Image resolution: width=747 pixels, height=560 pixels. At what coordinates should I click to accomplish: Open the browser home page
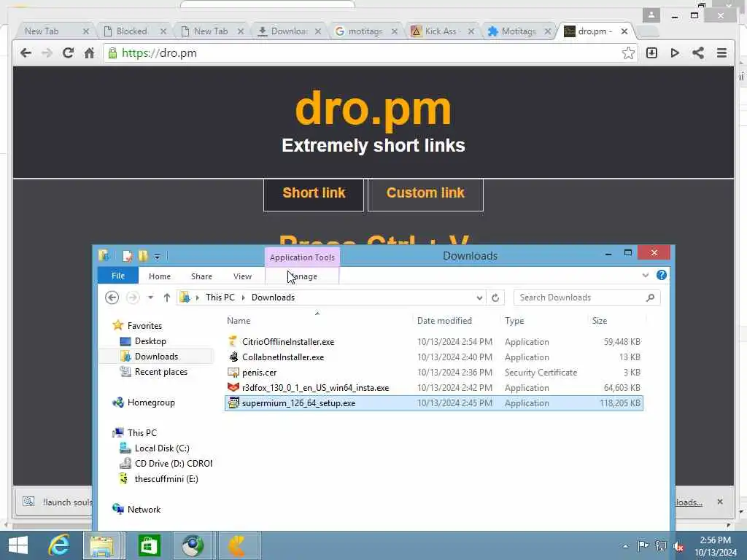[x=89, y=52]
